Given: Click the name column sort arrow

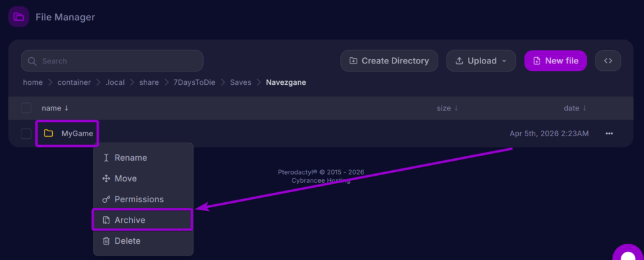Looking at the screenshot, I should point(67,108).
